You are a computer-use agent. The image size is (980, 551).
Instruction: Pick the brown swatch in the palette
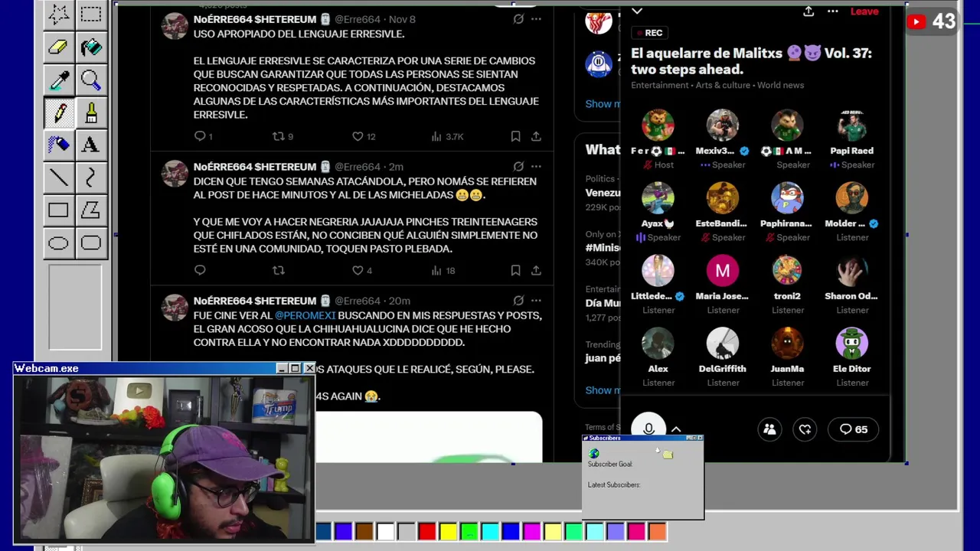(x=364, y=531)
